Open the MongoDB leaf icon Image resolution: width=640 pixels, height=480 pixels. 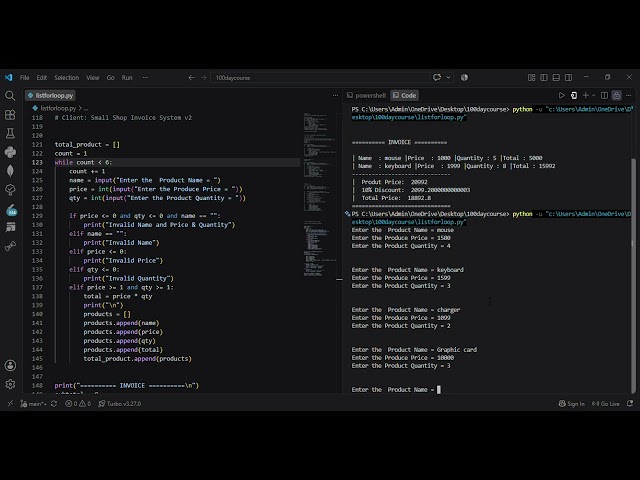coord(10,171)
